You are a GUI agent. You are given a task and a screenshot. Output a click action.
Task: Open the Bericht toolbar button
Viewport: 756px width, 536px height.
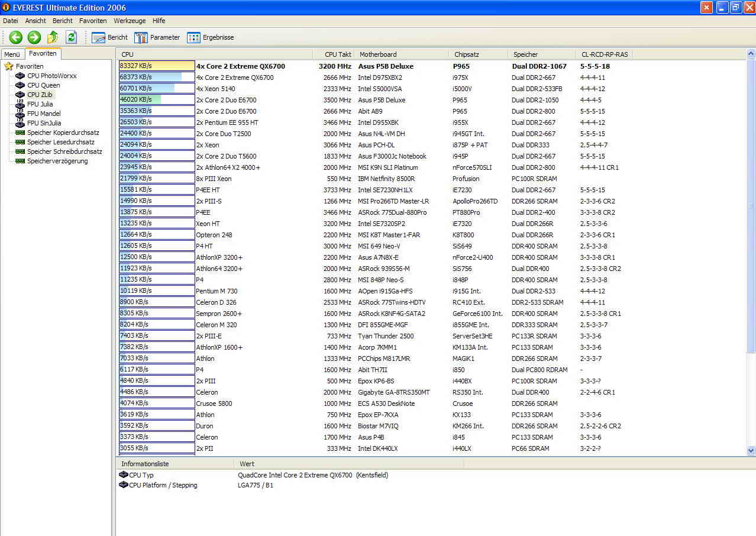[110, 37]
